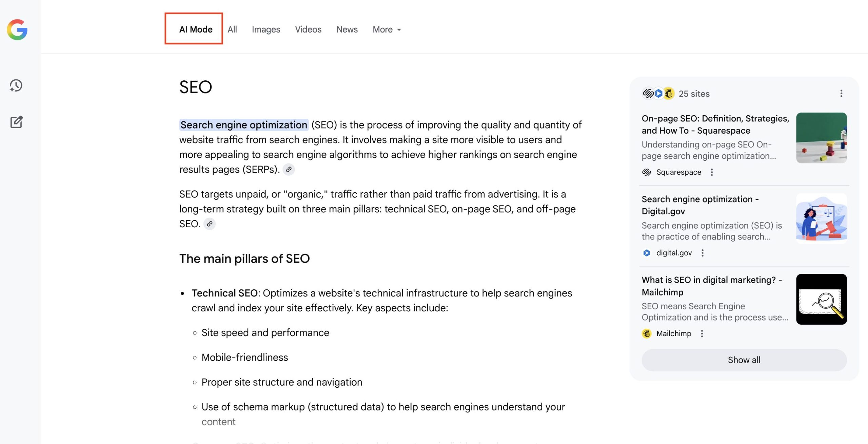Switch to the AI Mode tab
The image size is (868, 444).
click(x=196, y=30)
